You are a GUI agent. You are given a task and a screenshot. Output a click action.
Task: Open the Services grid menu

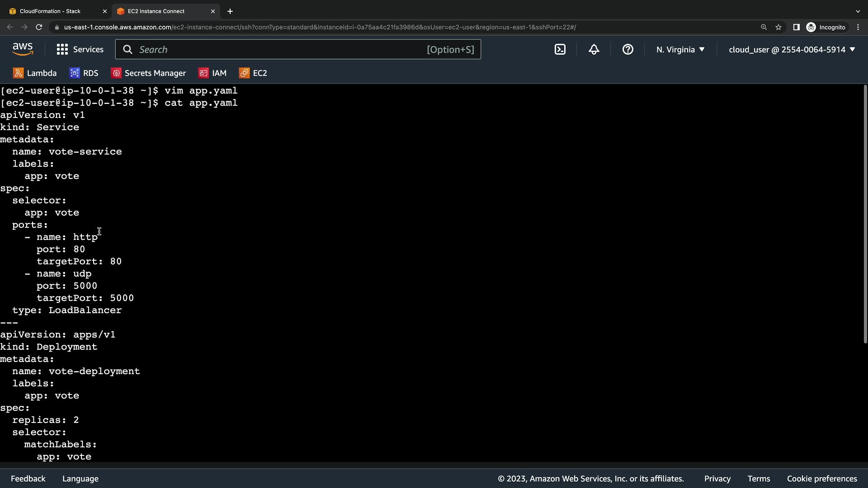80,50
